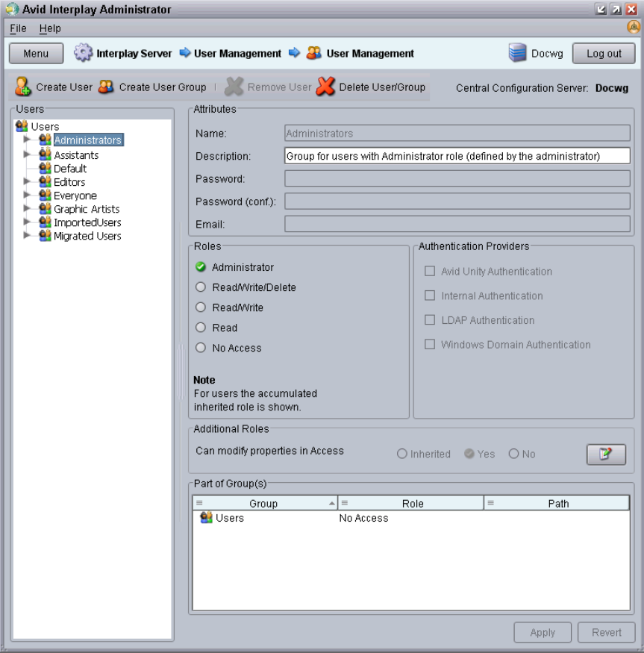Select the No Access role
644x653 pixels.
pos(201,348)
